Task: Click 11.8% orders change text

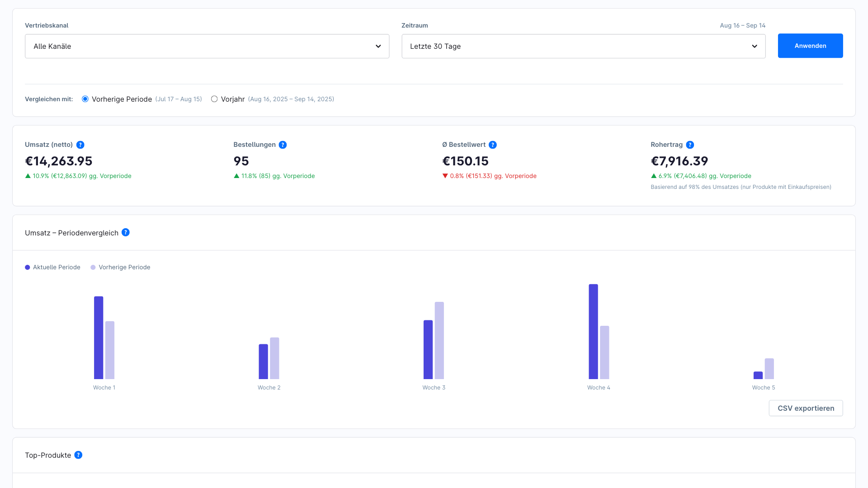Action: (274, 176)
